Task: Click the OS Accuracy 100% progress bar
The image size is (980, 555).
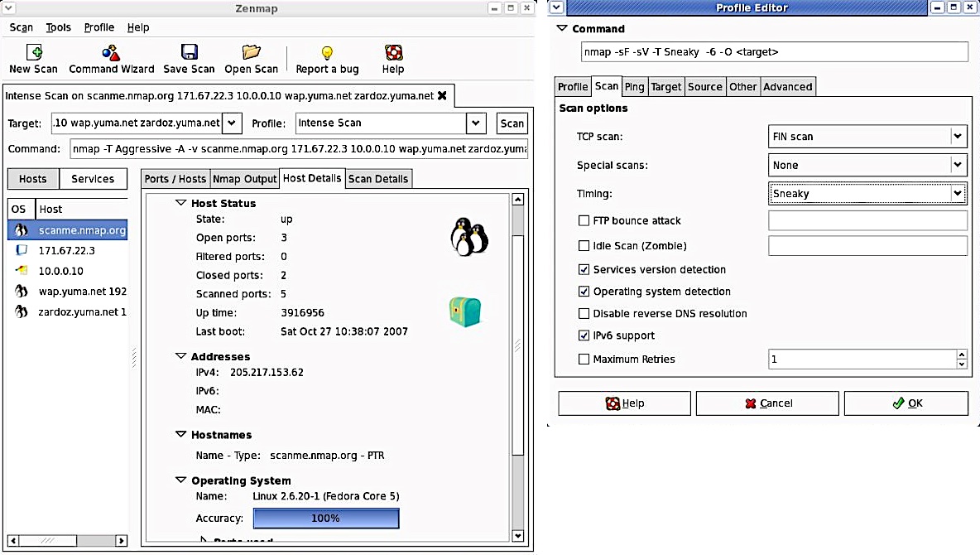Action: click(325, 518)
